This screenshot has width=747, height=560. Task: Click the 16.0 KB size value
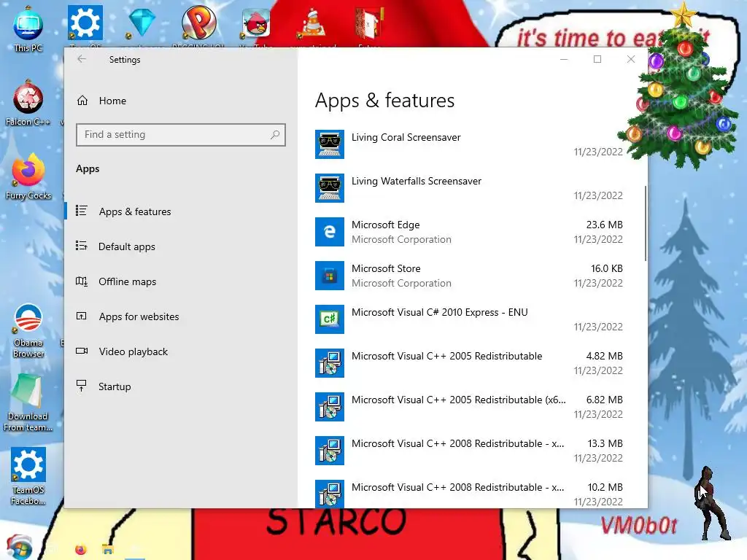pos(606,268)
